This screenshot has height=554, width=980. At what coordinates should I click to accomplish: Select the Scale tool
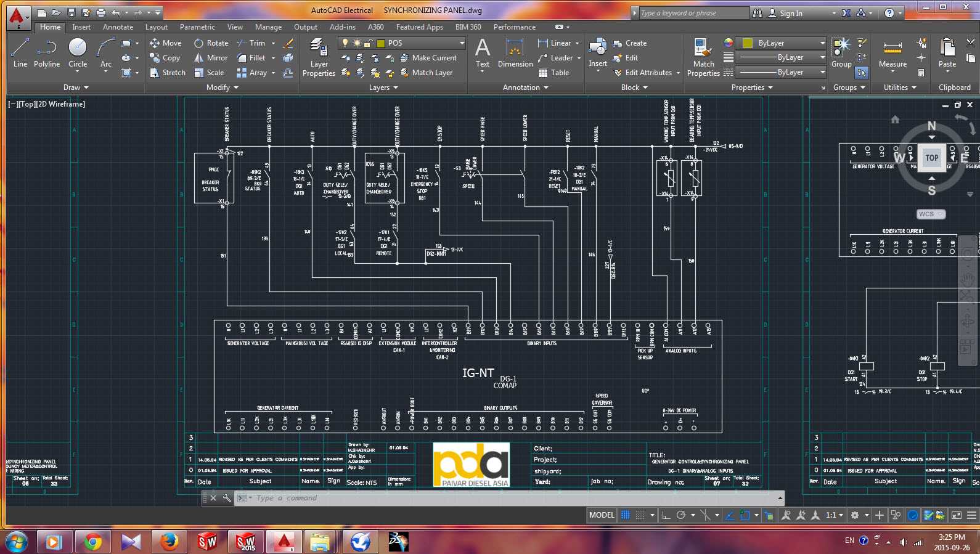(x=209, y=73)
